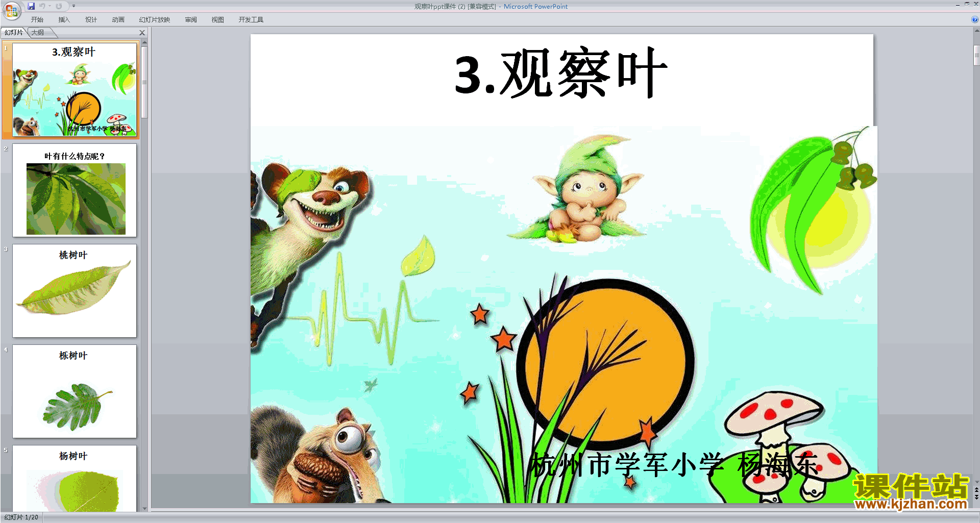Close the PowerPoint window
Viewport: 980px width, 523px height.
[x=976, y=4]
